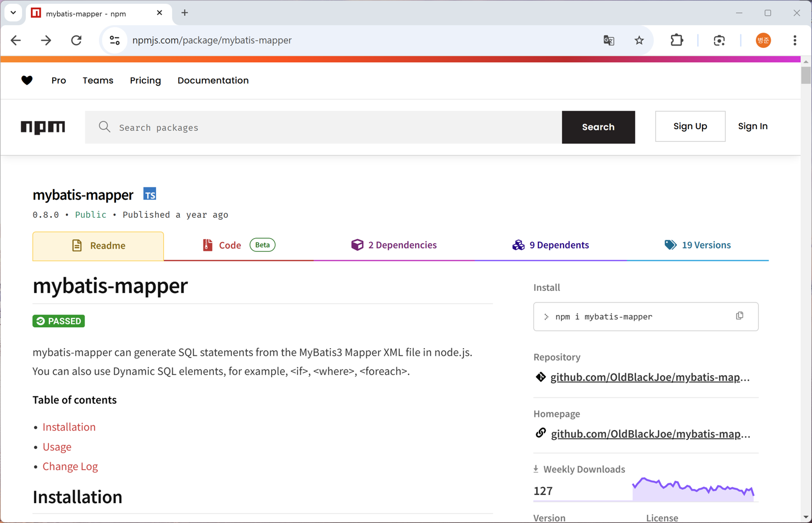
Task: Go forward to the next page
Action: tap(46, 40)
